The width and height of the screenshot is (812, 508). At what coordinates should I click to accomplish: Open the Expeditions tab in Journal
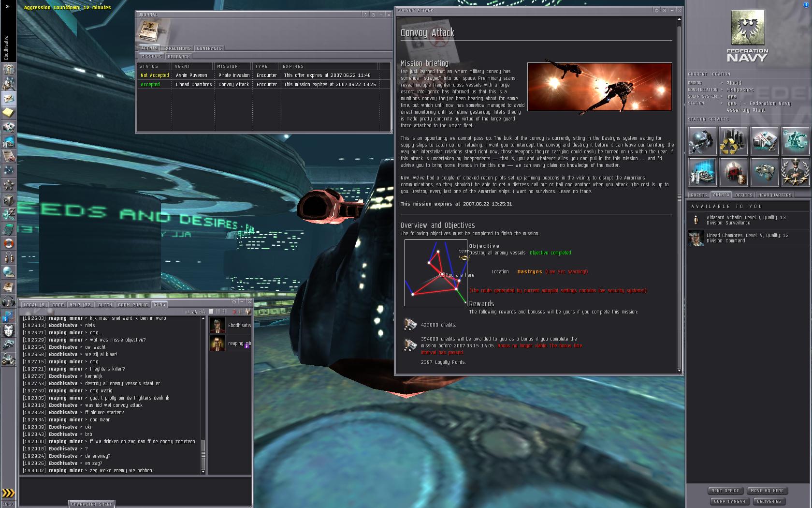tap(177, 48)
